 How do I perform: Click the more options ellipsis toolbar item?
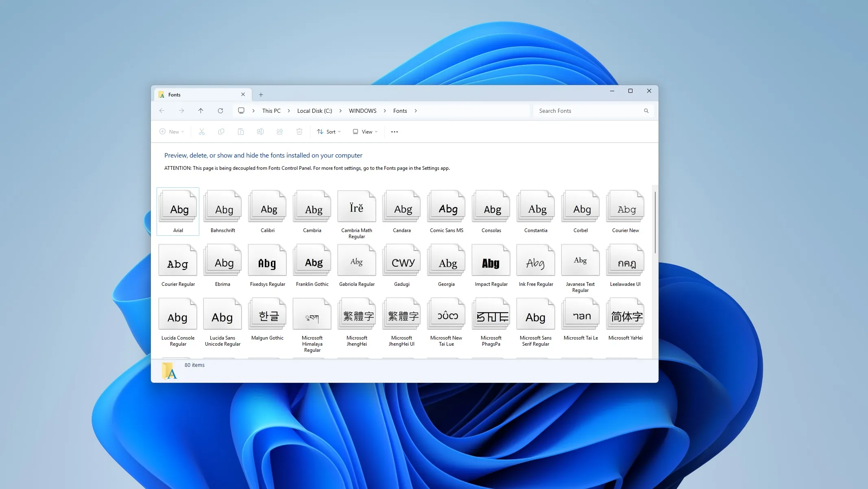(x=394, y=132)
